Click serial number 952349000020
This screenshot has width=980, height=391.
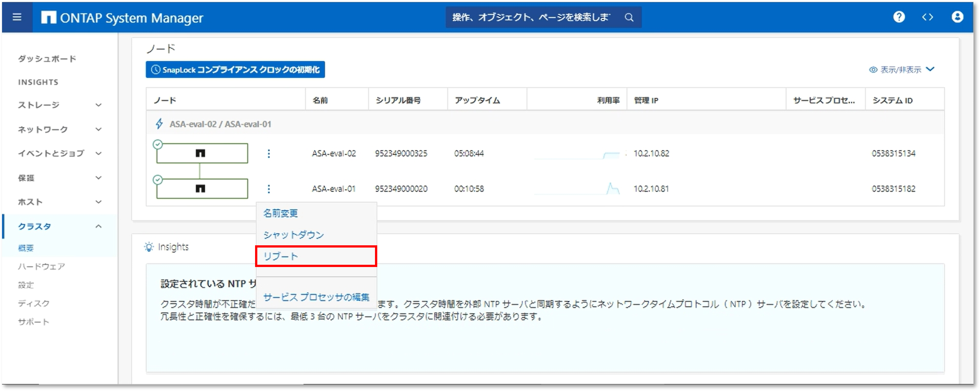[401, 189]
